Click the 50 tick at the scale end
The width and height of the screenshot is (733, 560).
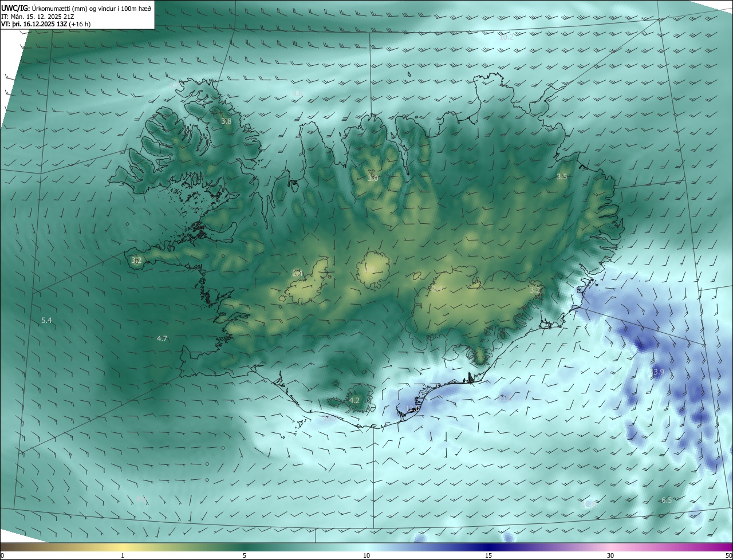(x=728, y=555)
